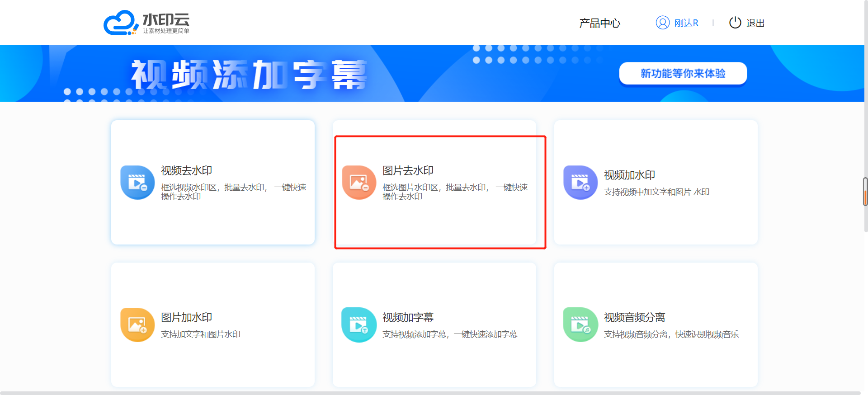Screen dimensions: 868x395
Task: Click the user avatar icon
Action: coord(662,23)
